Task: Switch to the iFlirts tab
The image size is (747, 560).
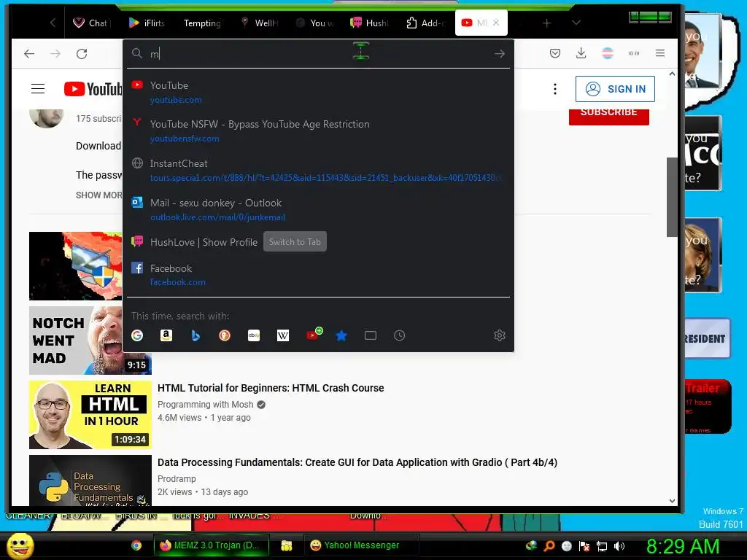Action: [x=147, y=23]
